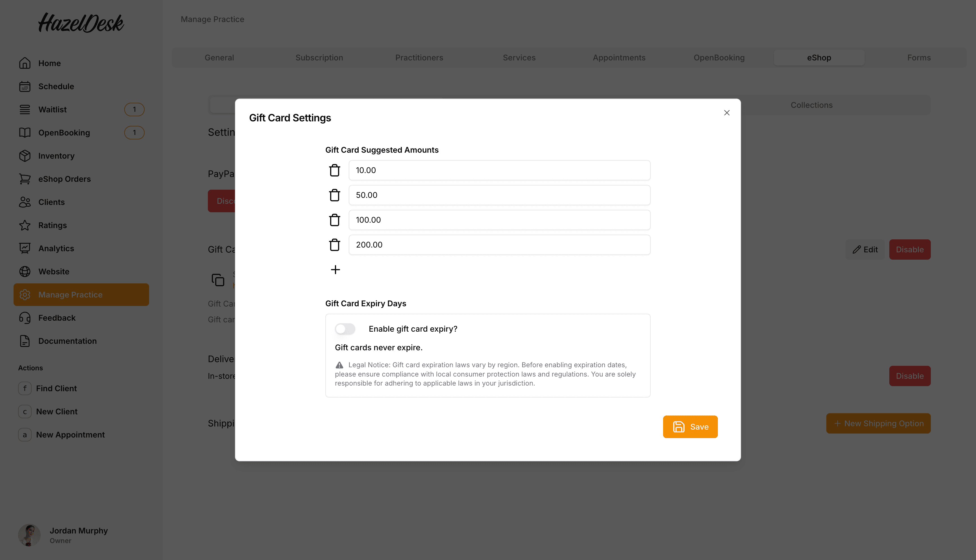Open the Website settings
Image resolution: width=976 pixels, height=560 pixels.
click(54, 271)
